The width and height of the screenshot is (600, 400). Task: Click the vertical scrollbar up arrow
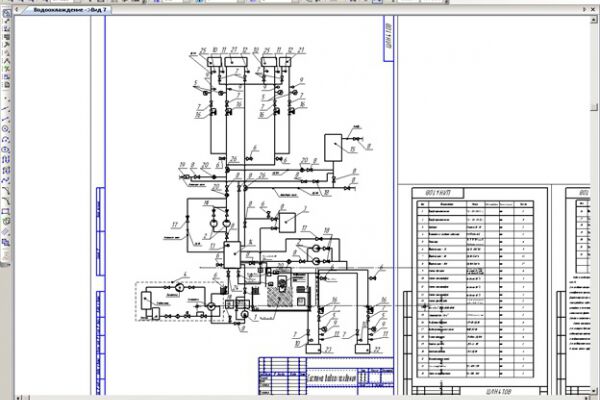coord(594,18)
